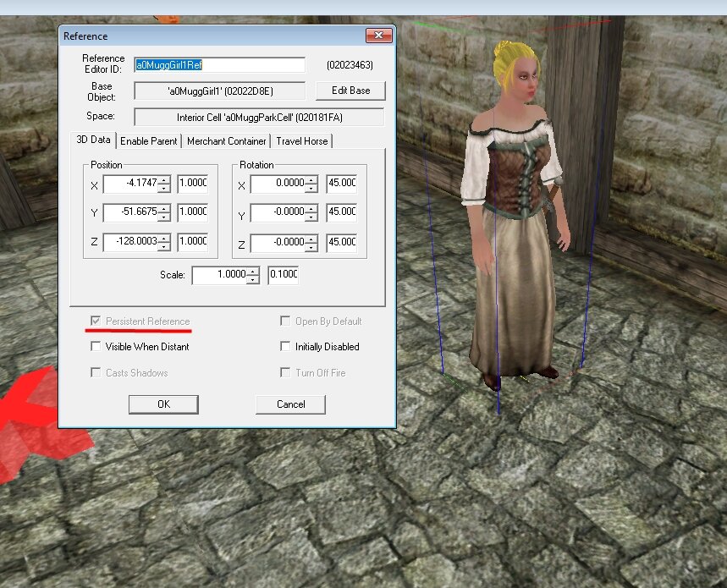Edit the Rotation Z step field 45.000
Image resolution: width=727 pixels, height=588 pixels.
point(342,242)
